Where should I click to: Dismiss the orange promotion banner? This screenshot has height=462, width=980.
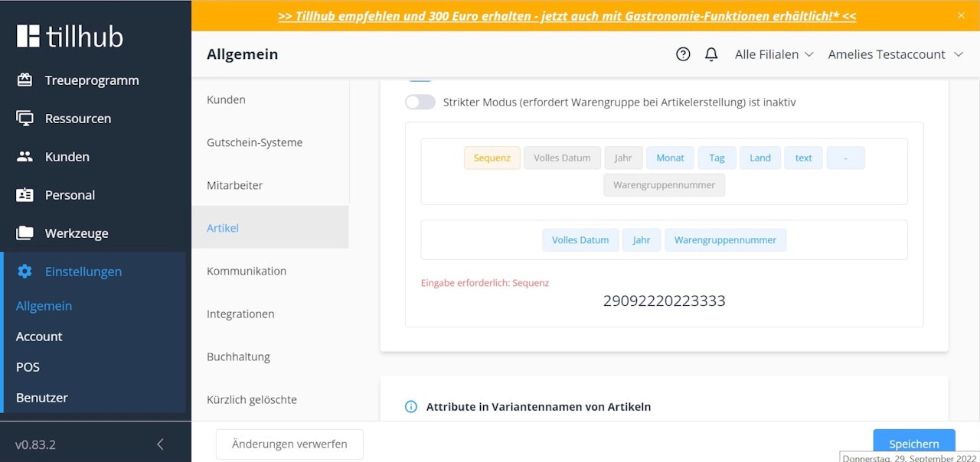(961, 15)
